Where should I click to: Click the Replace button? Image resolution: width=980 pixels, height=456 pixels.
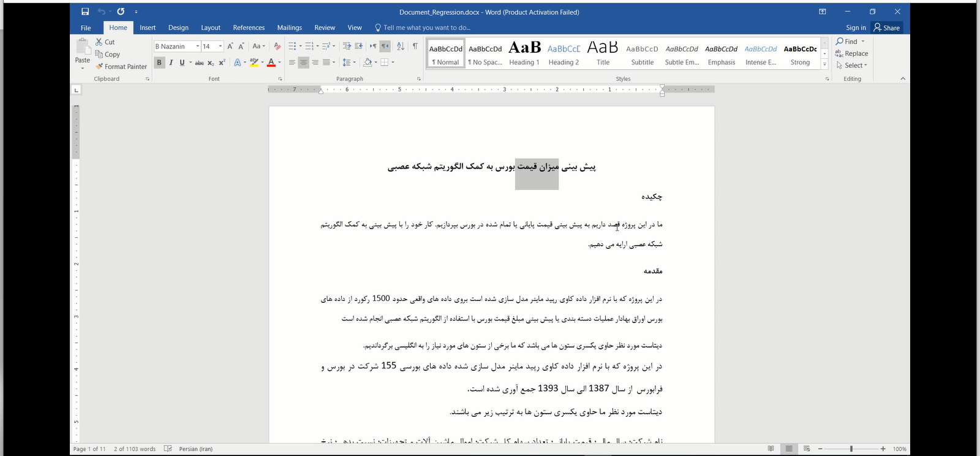tap(852, 53)
